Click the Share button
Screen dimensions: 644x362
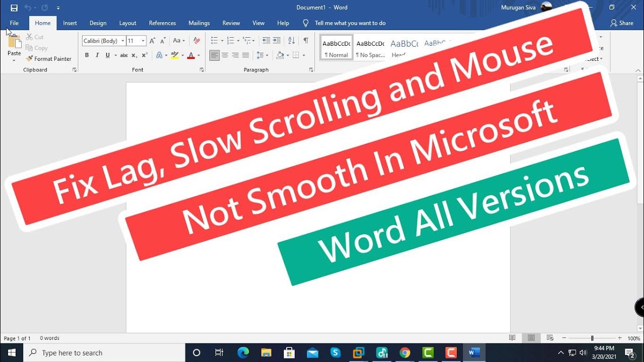click(x=622, y=23)
